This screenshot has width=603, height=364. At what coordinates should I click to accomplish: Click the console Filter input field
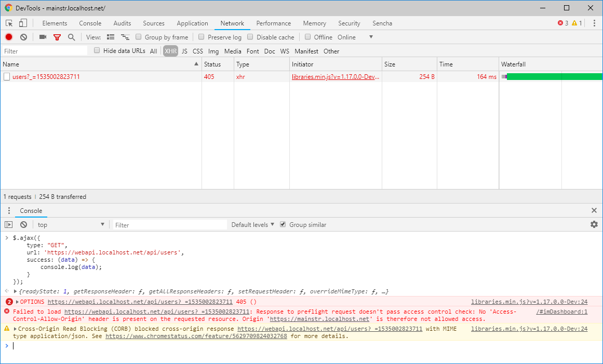(x=170, y=225)
